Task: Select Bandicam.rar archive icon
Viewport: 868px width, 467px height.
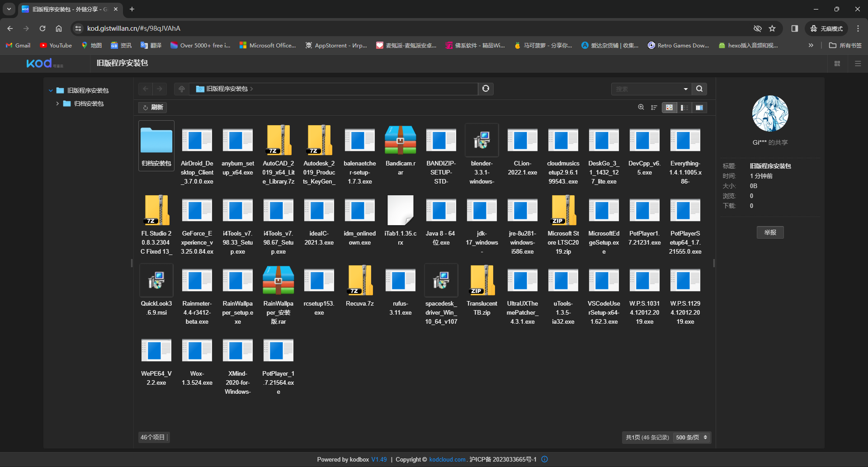Action: (401, 140)
